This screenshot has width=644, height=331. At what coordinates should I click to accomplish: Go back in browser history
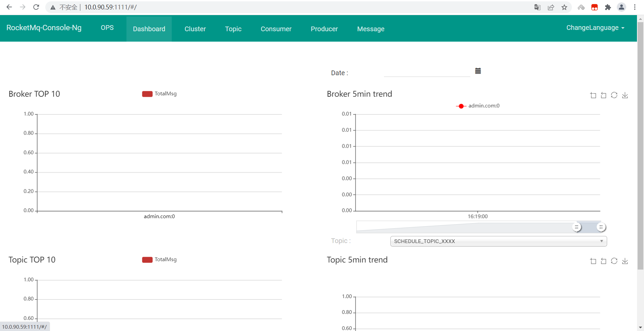9,7
